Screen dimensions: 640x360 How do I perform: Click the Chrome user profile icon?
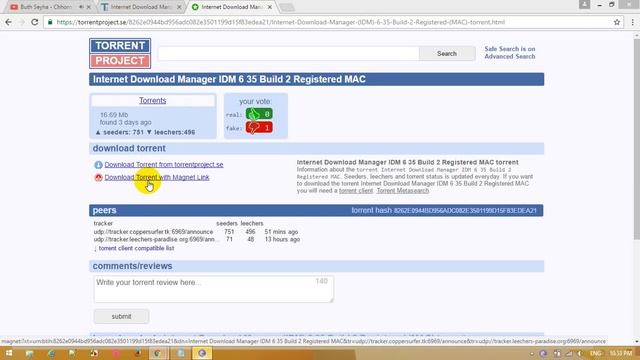pos(584,4)
